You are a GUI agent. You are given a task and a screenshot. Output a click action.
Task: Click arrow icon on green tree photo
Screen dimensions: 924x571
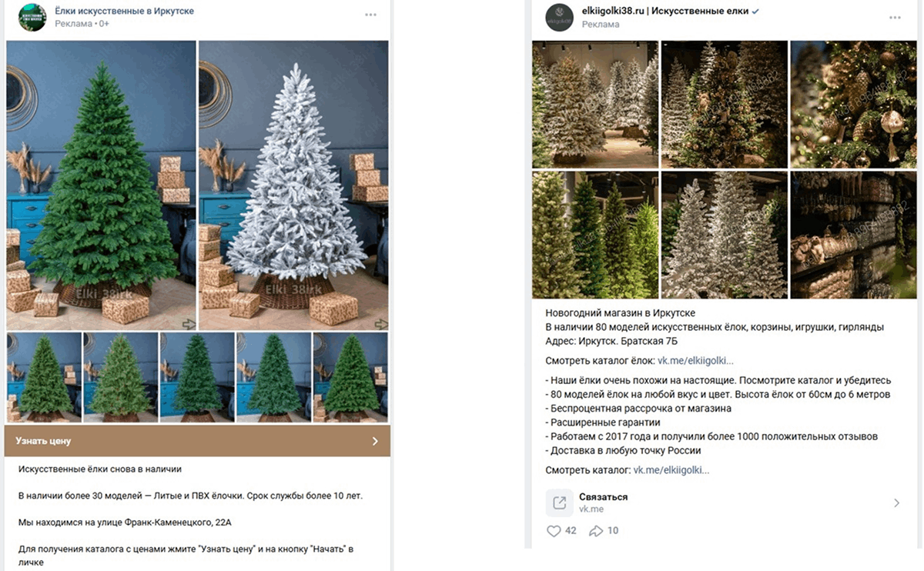pyautogui.click(x=188, y=324)
